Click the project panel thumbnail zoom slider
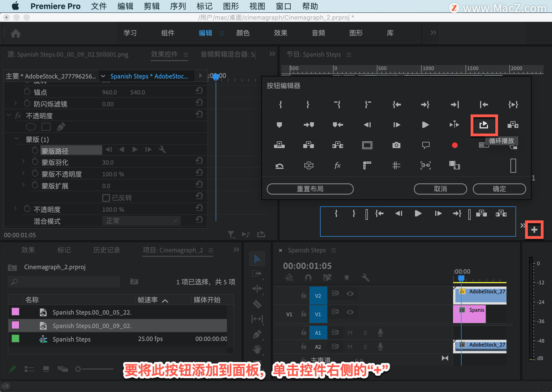552x392 pixels. tap(95, 369)
